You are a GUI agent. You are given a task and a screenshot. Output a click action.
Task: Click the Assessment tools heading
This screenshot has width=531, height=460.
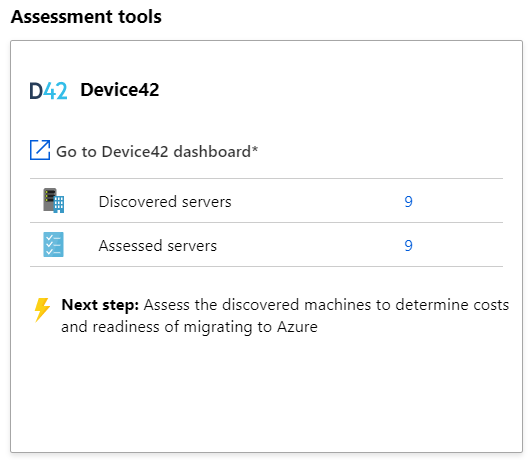(x=86, y=17)
